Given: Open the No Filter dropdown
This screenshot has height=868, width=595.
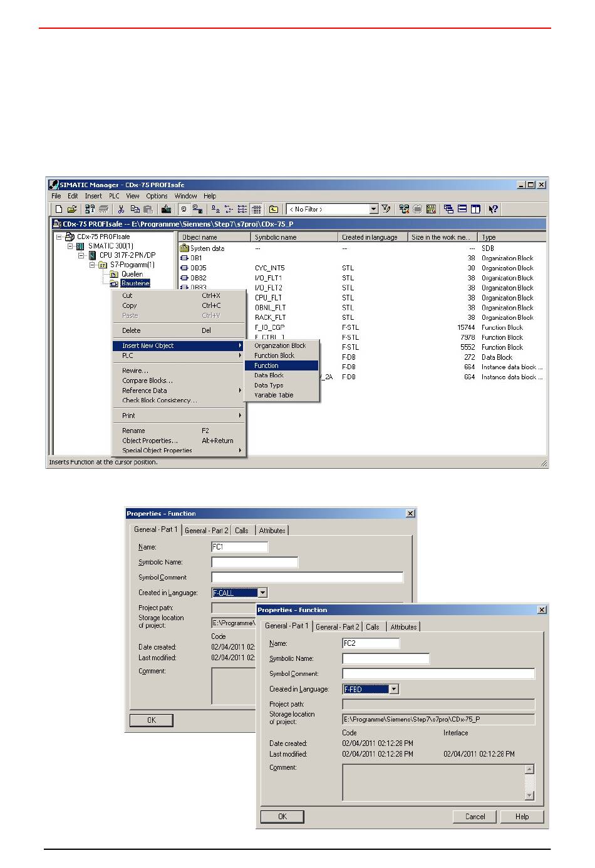Looking at the screenshot, I should (x=374, y=210).
